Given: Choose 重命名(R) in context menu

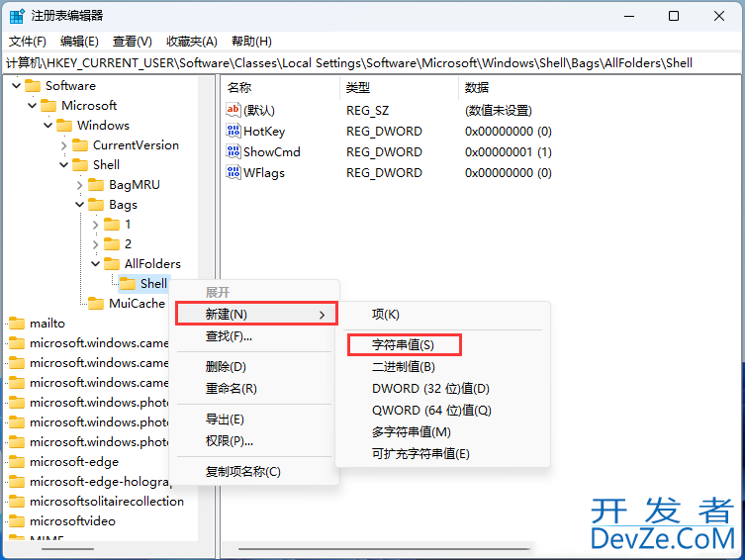Looking at the screenshot, I should point(254,389).
